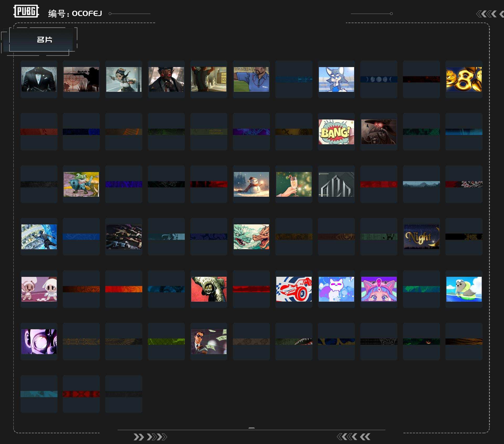Choose the red race car nameplate
Screen dimensions: 504x444
pos(294,289)
